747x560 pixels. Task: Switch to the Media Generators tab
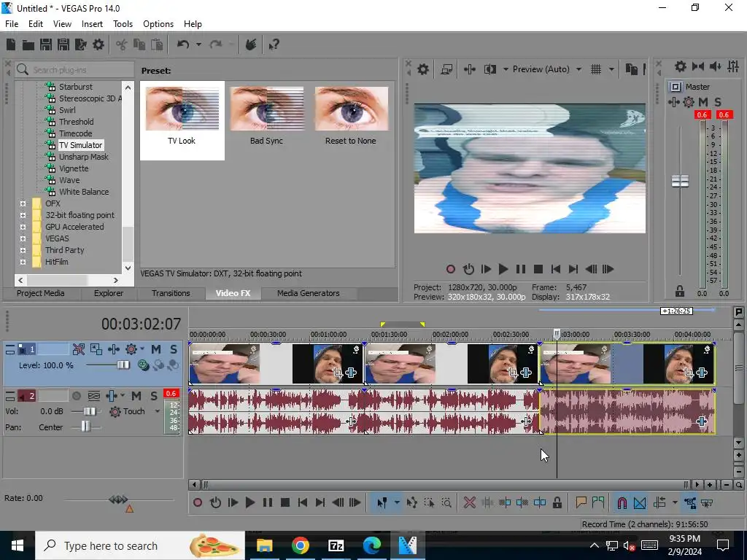309,293
